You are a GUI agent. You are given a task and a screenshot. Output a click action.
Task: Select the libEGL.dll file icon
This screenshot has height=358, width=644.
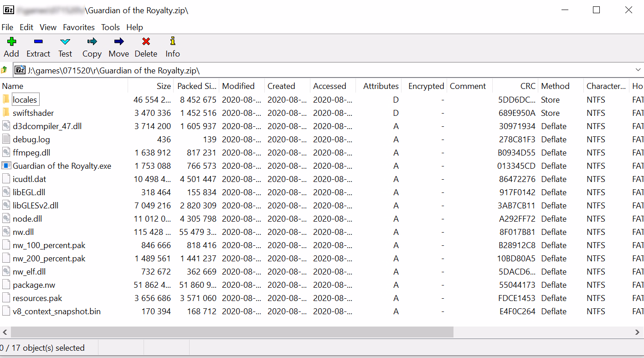click(6, 192)
